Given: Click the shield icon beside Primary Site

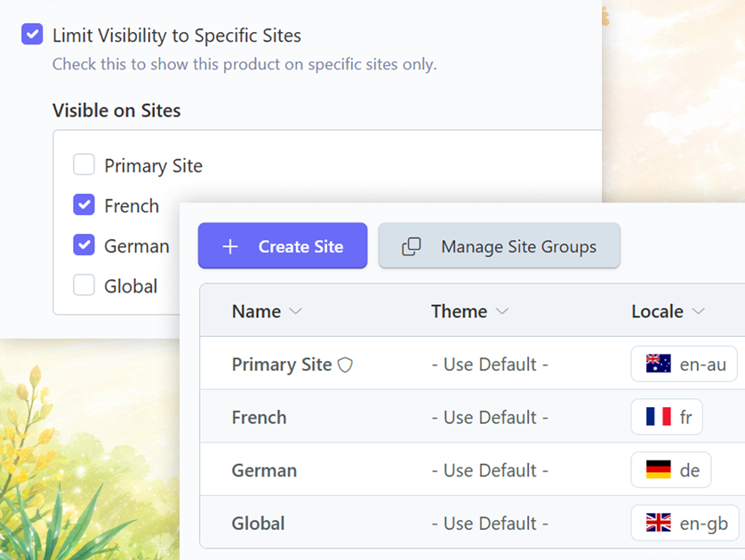Looking at the screenshot, I should (x=345, y=364).
